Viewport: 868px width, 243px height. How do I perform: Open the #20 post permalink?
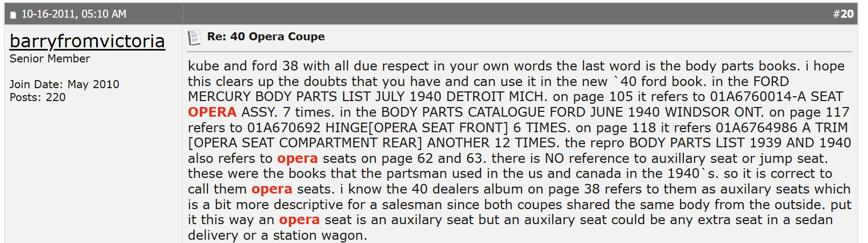point(843,14)
